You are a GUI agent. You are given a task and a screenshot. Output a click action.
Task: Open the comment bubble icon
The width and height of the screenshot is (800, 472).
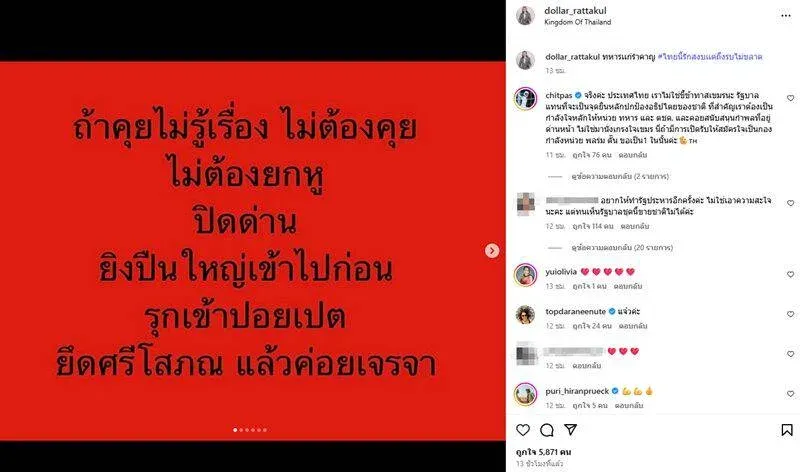pos(547,430)
